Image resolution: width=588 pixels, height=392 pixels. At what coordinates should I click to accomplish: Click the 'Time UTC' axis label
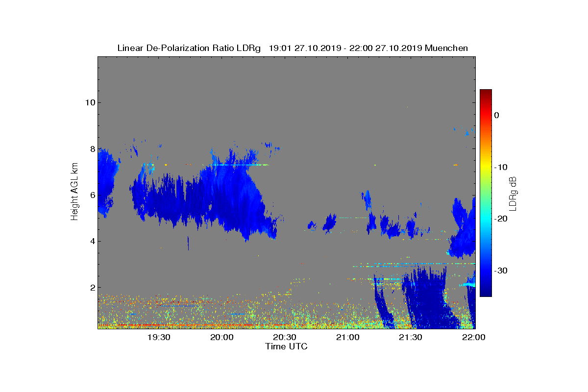point(286,346)
